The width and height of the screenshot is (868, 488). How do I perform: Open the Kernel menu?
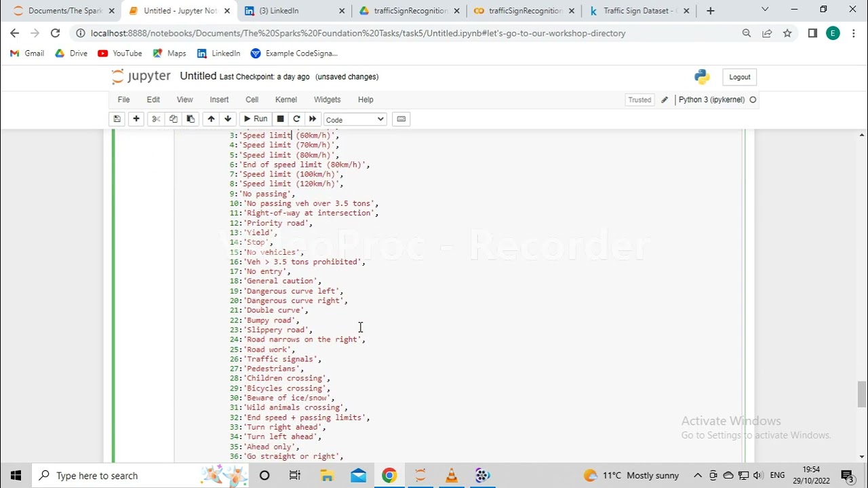[x=286, y=100]
